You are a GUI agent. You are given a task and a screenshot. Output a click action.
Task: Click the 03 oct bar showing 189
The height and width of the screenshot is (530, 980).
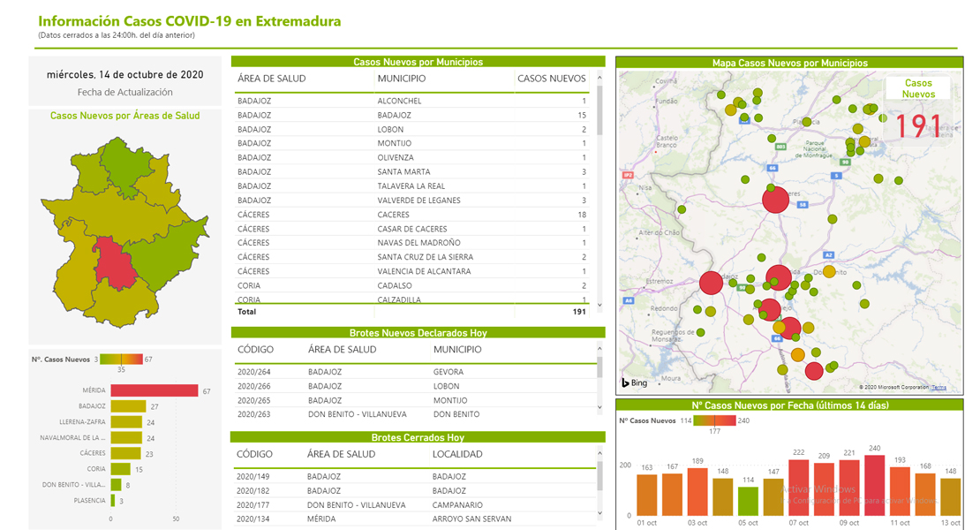coord(697,492)
